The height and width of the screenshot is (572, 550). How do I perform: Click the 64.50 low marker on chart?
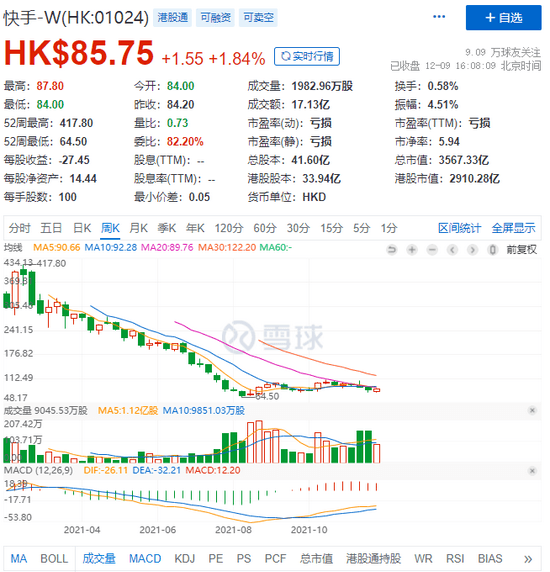tap(267, 397)
